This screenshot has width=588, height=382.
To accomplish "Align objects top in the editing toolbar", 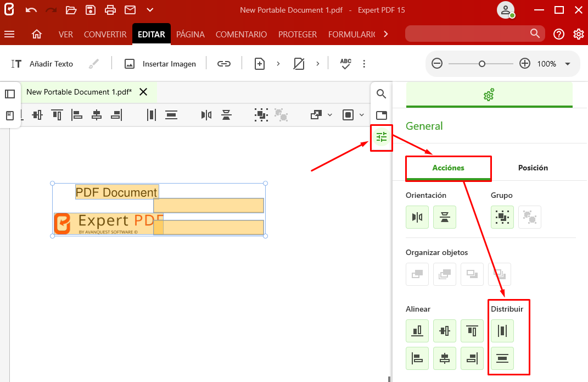I will pos(57,115).
